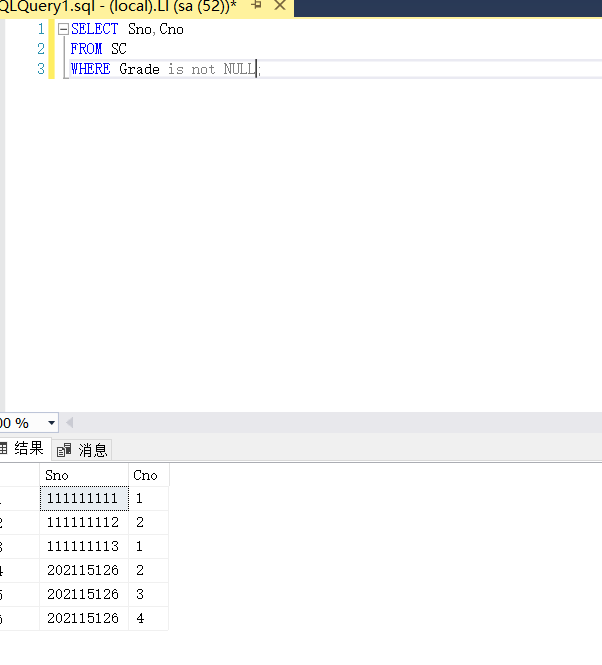
Task: Click the FROM keyword in line 2
Action: (x=86, y=49)
